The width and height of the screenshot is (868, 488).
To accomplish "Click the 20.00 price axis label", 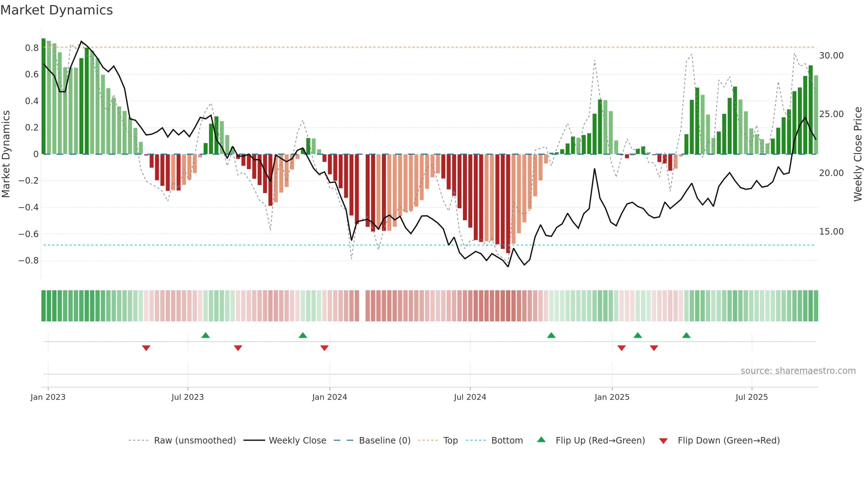I will click(x=831, y=173).
